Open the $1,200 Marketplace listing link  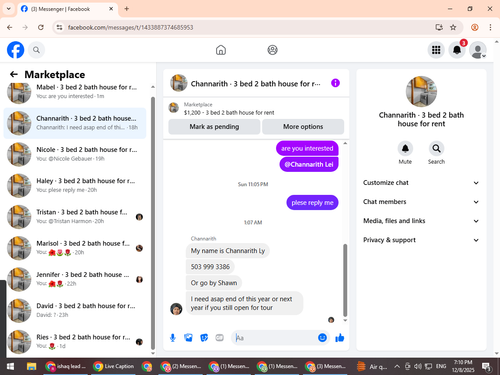pyautogui.click(x=229, y=113)
